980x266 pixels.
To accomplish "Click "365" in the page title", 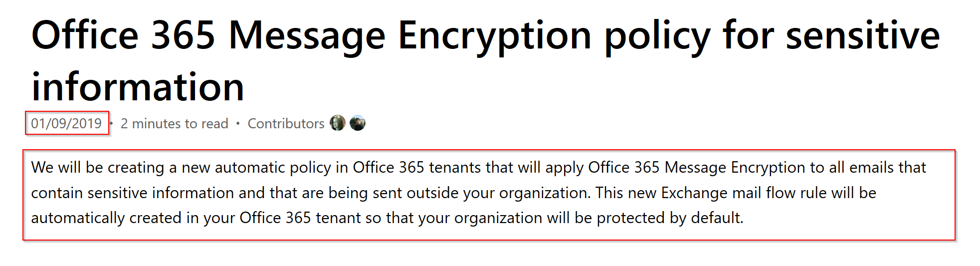I will click(183, 36).
